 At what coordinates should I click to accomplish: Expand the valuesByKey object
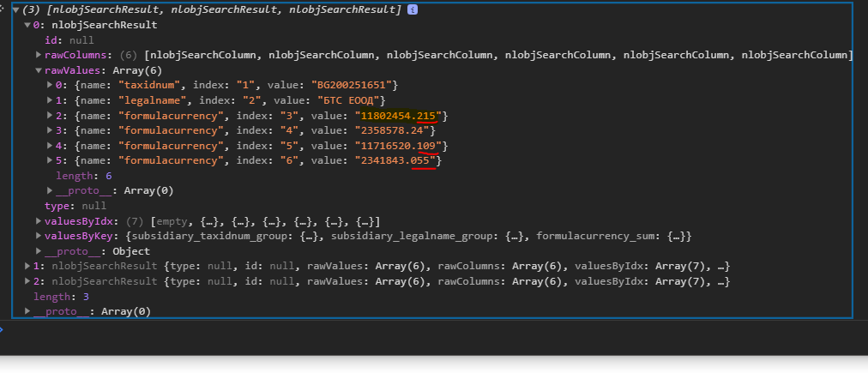point(39,237)
